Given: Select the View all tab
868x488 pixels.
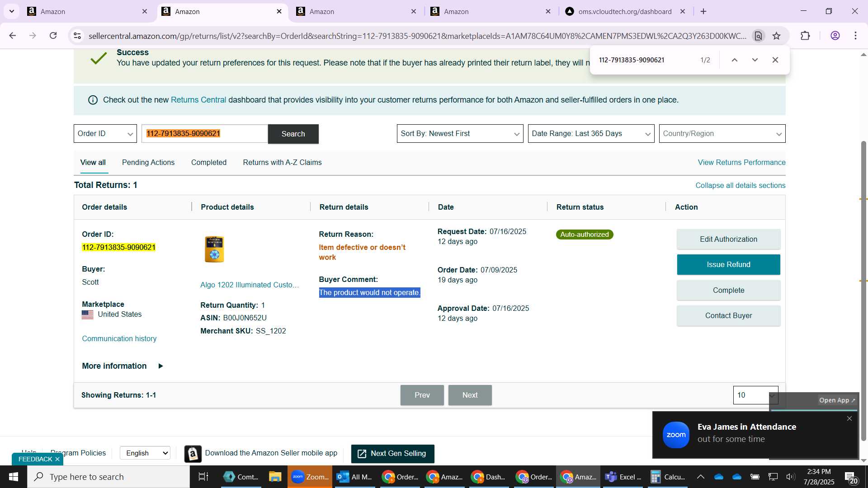Looking at the screenshot, I should [x=93, y=163].
